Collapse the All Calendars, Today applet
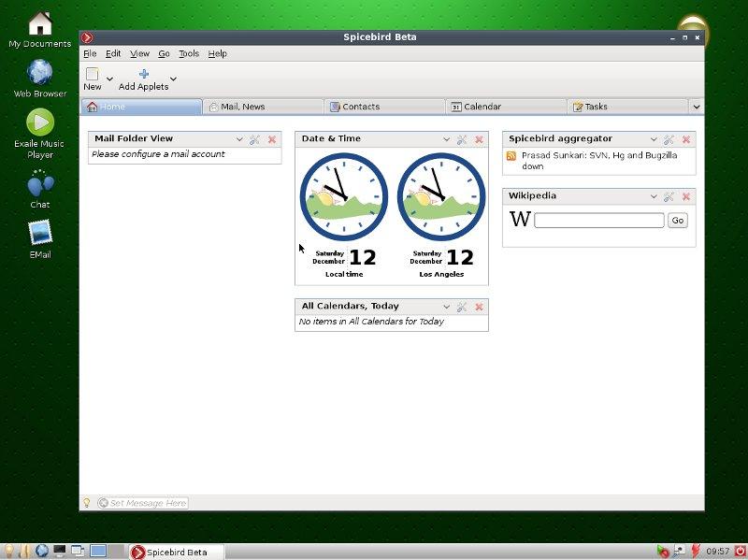 pos(447,307)
